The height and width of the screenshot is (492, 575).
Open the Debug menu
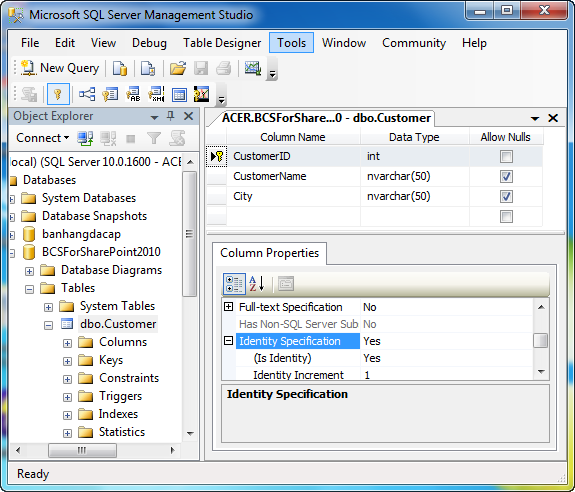tap(149, 43)
